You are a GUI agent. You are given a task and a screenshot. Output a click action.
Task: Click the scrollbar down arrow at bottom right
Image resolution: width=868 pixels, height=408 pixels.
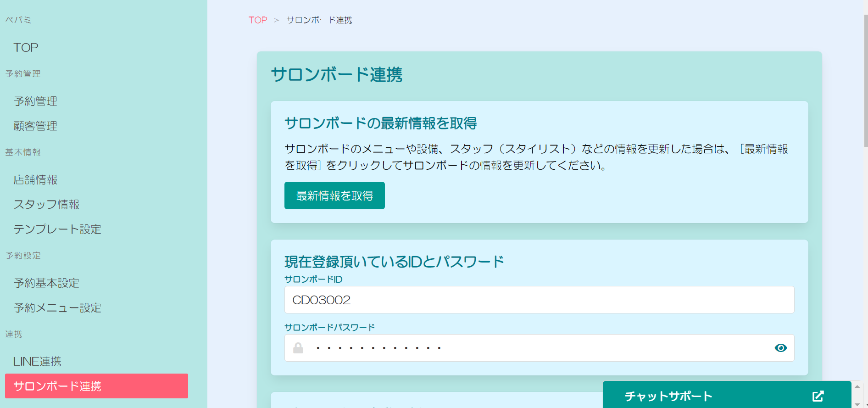pyautogui.click(x=857, y=404)
